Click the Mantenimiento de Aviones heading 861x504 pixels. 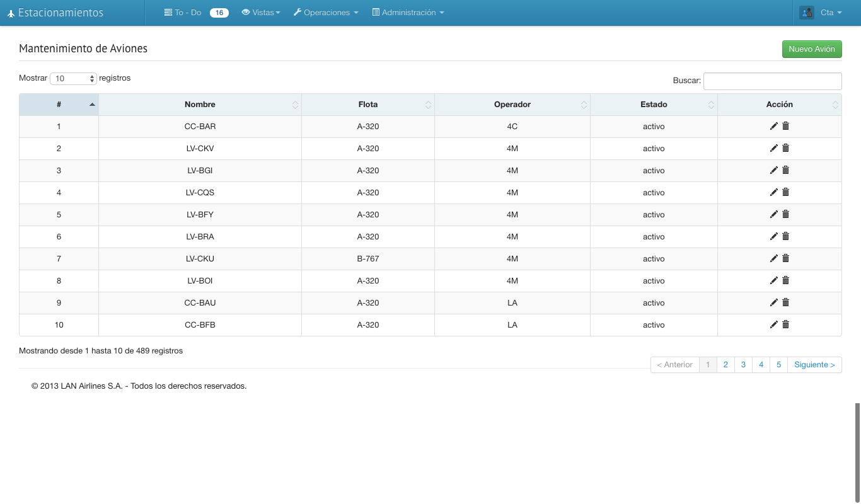pyautogui.click(x=83, y=49)
